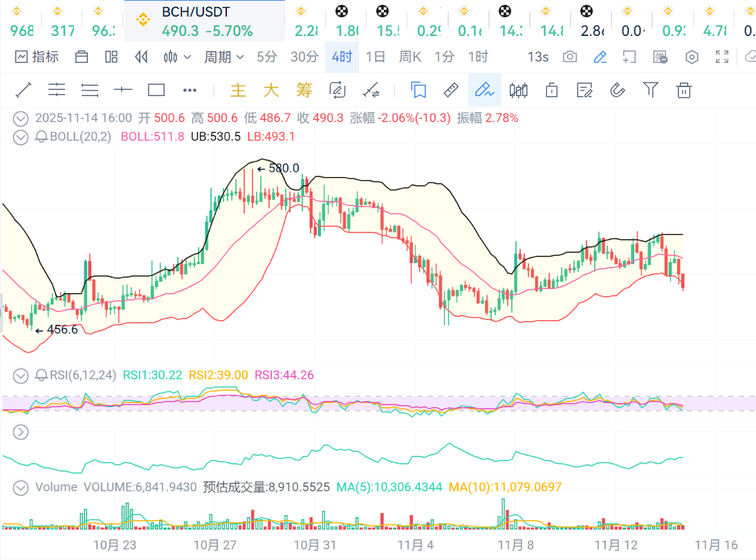
Task: Toggle the BOLL indicator alert bell
Action: (41, 137)
